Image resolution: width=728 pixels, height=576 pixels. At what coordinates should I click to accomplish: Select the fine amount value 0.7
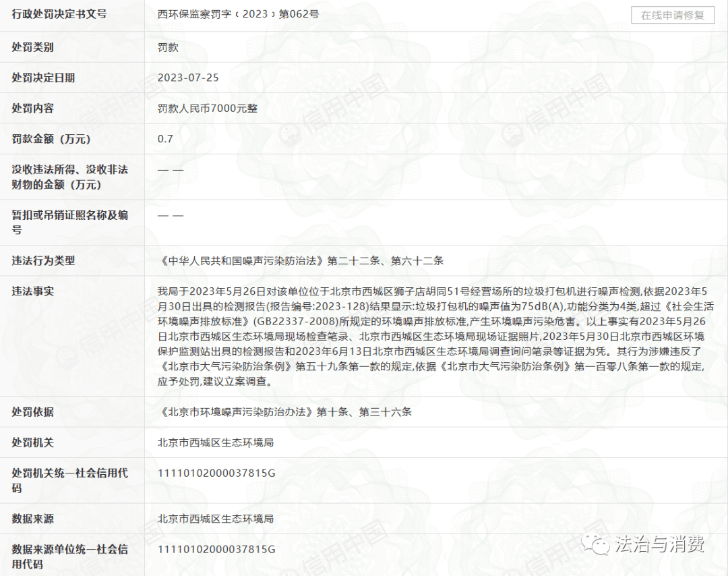click(x=165, y=139)
